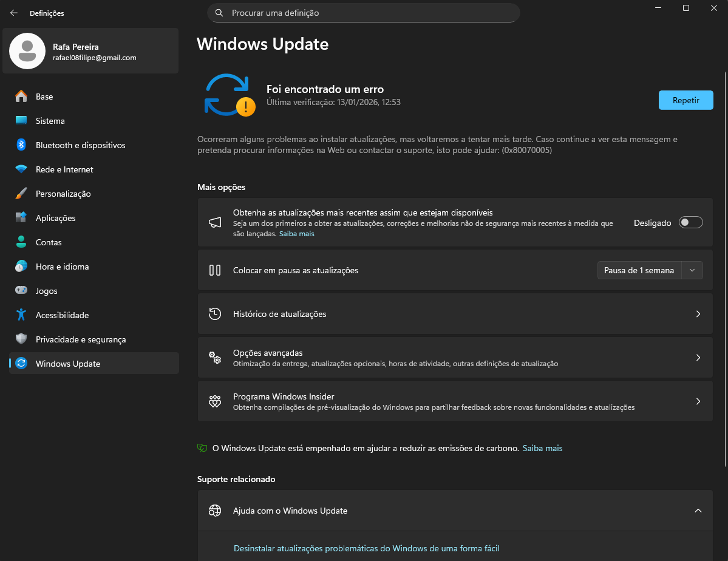Viewport: 728px width, 561px height.
Task: Click the gears icon for Opções avançadas
Action: click(215, 358)
